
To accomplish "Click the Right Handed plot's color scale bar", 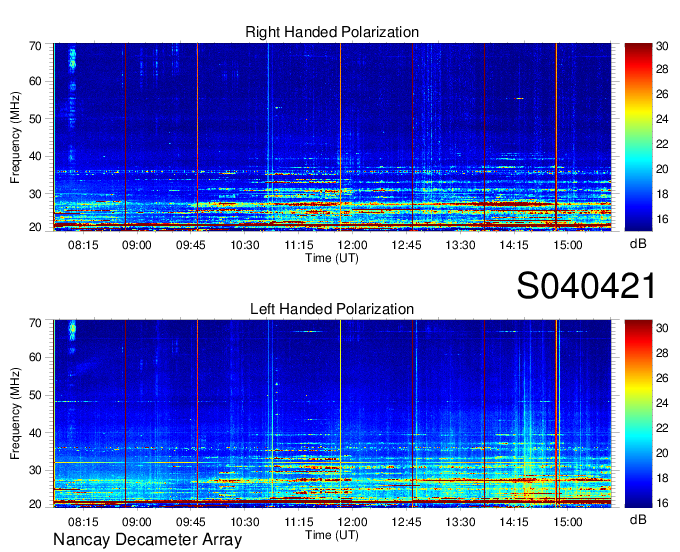I will (x=638, y=137).
